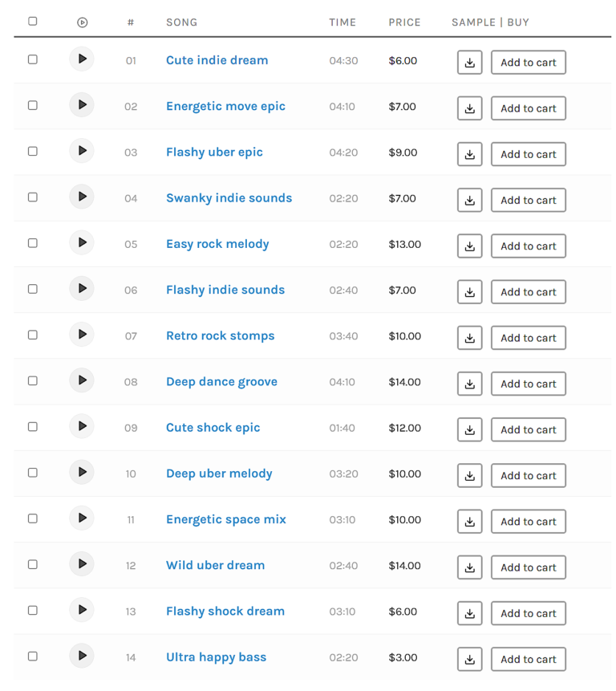Play the Deep dance groove track
Viewport: 616px width, 691px height.
[82, 380]
